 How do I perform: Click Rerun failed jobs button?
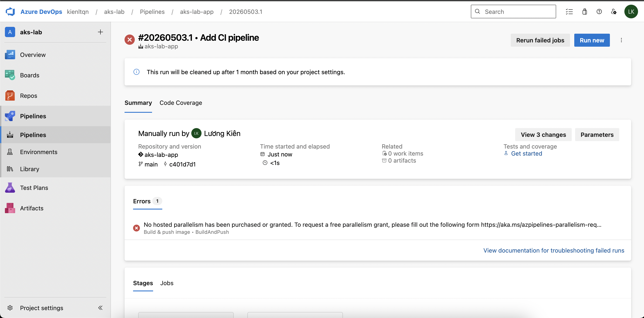click(x=540, y=40)
